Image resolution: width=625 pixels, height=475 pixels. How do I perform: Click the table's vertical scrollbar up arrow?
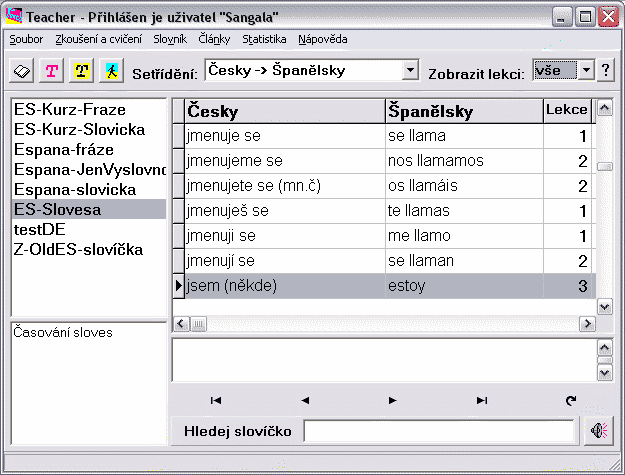point(604,108)
